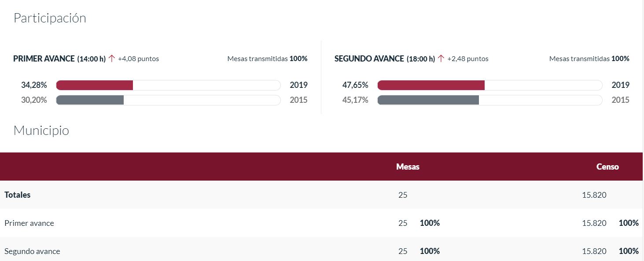The height and width of the screenshot is (261, 644).
Task: Click Mesas transmitidas 100% in Primer Avance panel
Action: (267, 58)
